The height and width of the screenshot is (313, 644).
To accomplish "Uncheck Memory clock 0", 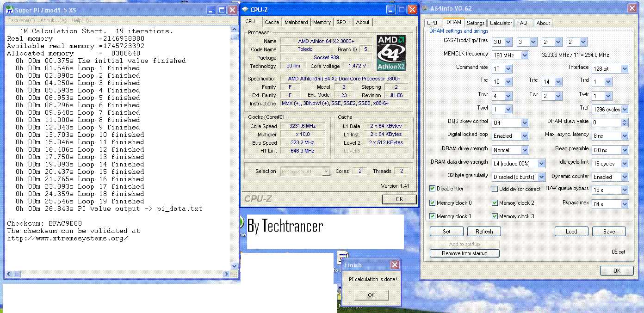I will [x=433, y=203].
